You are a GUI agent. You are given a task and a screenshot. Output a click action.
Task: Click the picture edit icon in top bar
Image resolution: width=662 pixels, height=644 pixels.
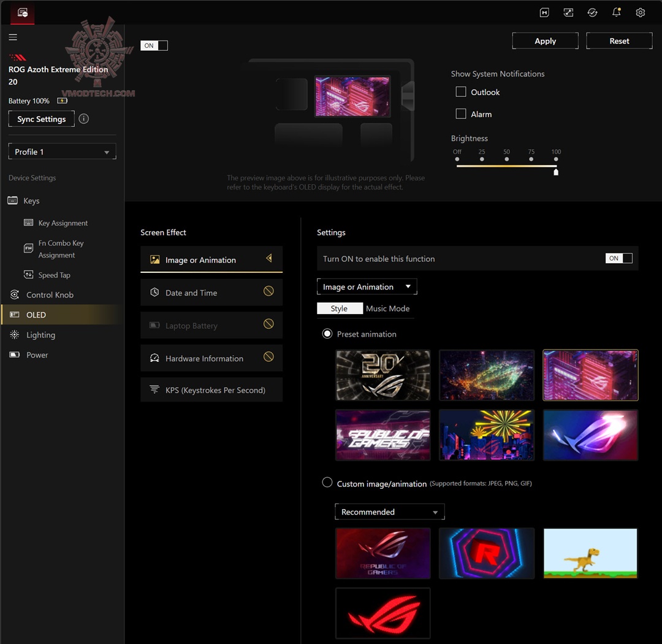click(568, 13)
